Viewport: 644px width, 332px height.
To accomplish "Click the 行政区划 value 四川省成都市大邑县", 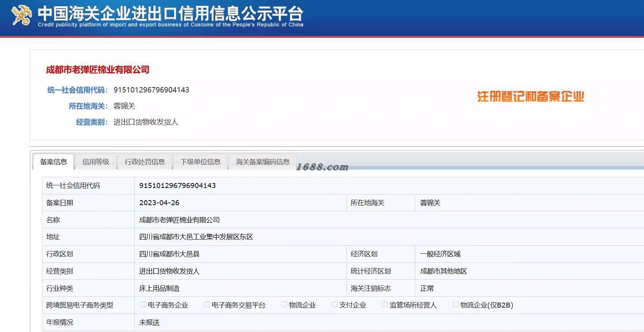I will pos(169,254).
